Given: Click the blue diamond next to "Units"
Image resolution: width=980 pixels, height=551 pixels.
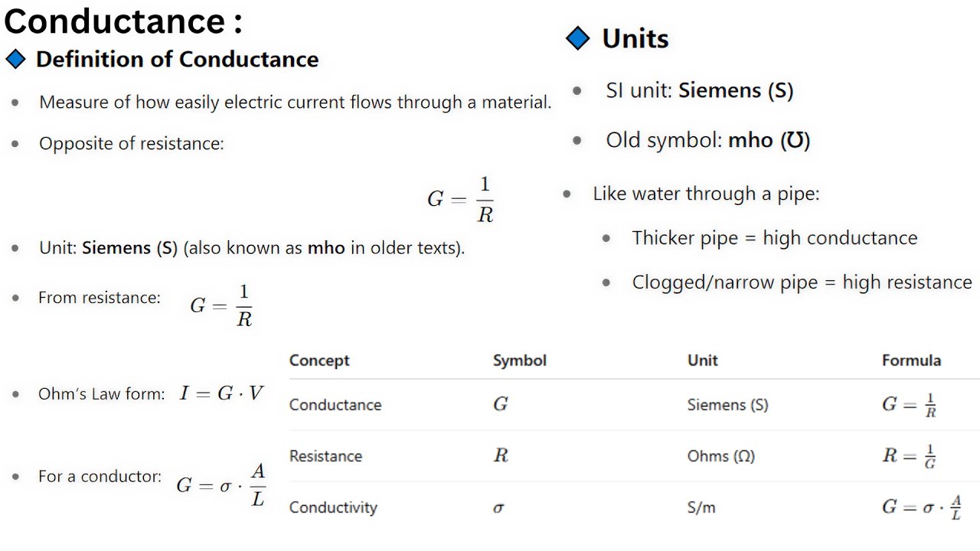Looking at the screenshot, I should coord(578,38).
